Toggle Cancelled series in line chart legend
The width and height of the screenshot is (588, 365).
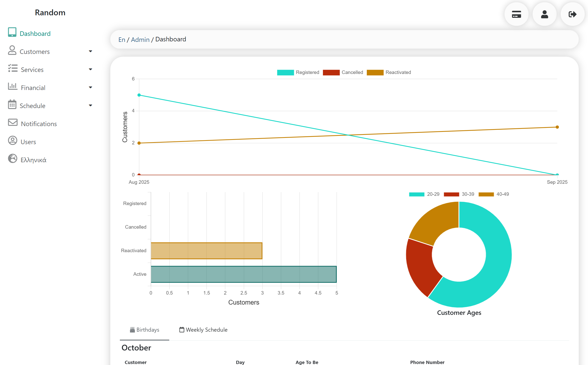[x=343, y=72]
